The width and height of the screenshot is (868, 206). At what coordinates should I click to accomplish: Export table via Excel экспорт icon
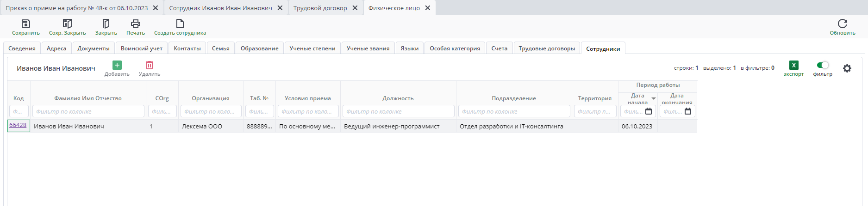click(793, 65)
